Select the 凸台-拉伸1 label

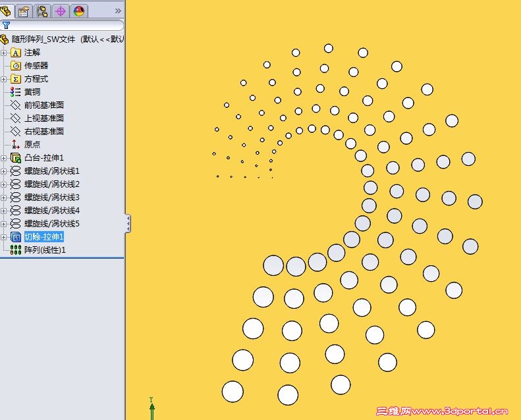point(44,158)
